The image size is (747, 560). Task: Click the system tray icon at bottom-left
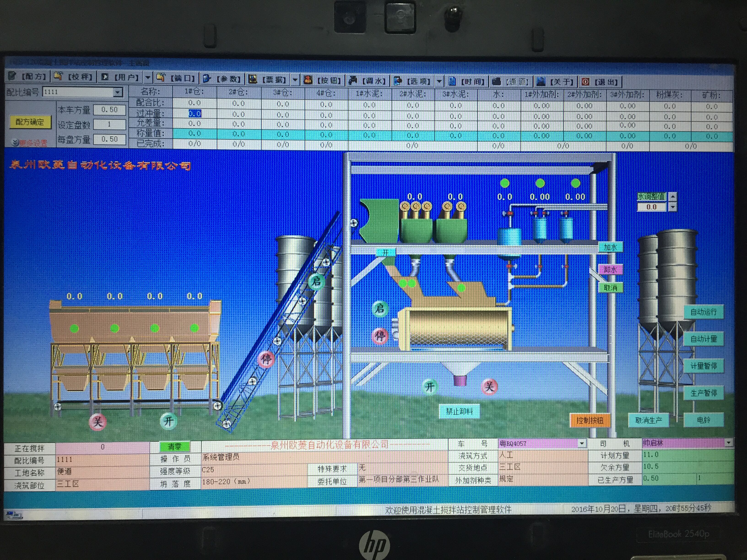(14, 515)
